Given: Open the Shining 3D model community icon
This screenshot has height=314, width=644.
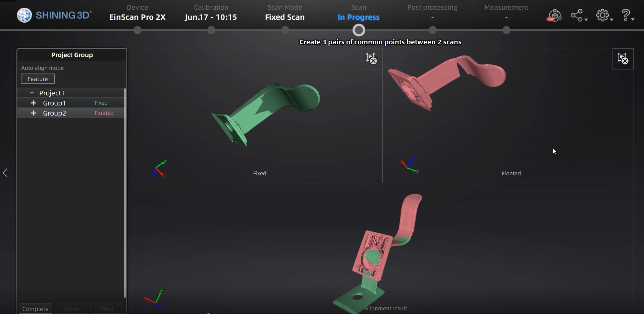Looking at the screenshot, I should coord(554,15).
